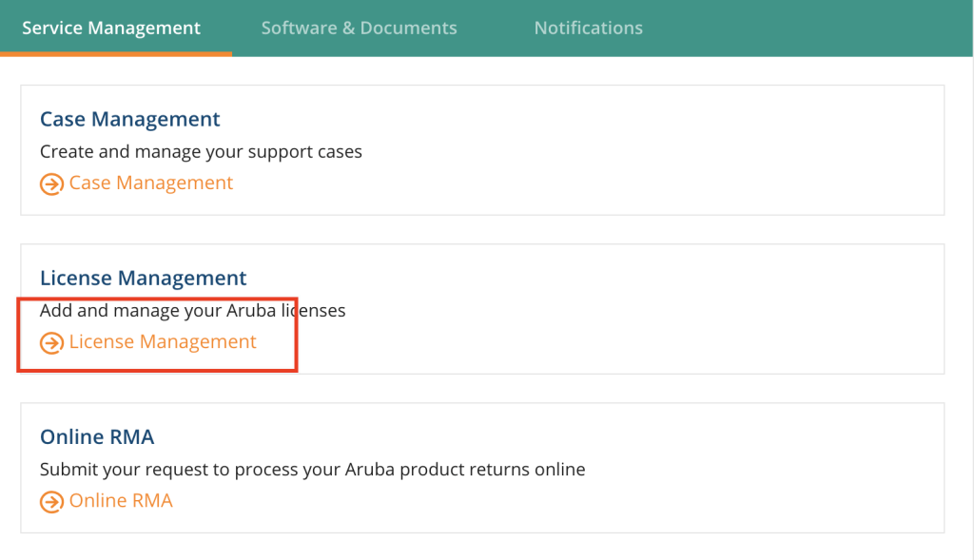Click the circled arrow icon beside Online RMA

pyautogui.click(x=51, y=502)
